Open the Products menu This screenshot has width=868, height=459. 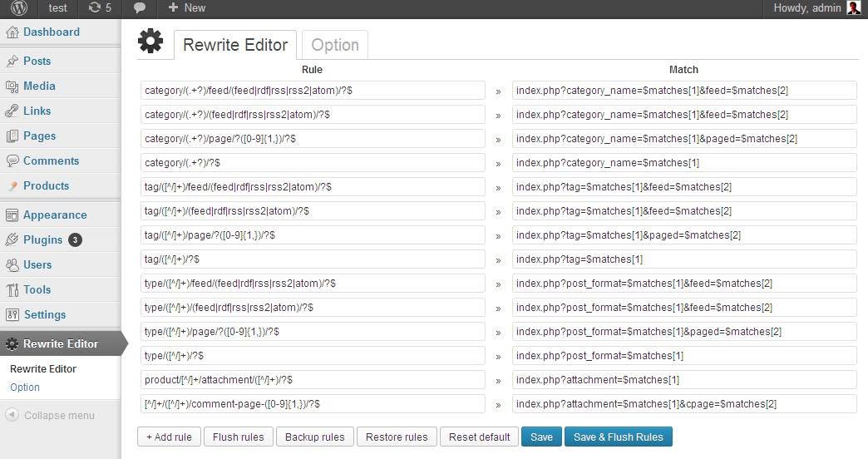point(46,185)
